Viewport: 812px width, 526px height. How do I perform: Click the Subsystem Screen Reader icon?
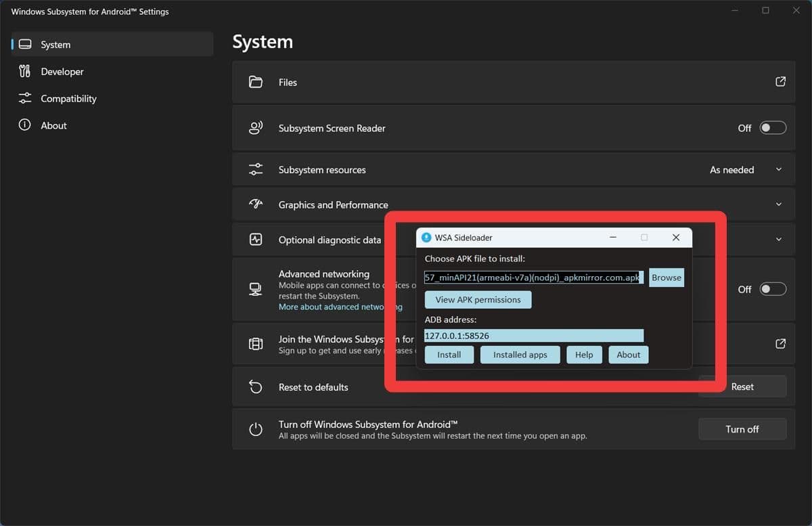click(255, 128)
